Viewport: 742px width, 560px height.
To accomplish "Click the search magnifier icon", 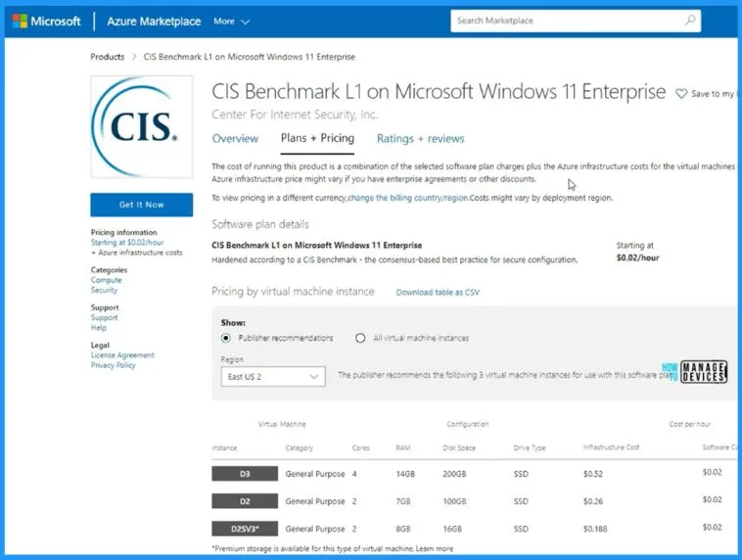I will point(690,21).
